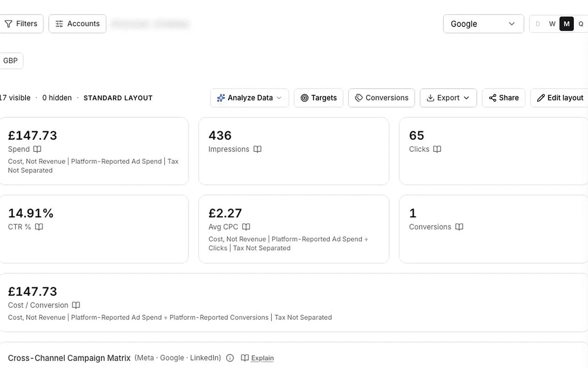Click the sliders icon in Accounts

click(x=59, y=24)
